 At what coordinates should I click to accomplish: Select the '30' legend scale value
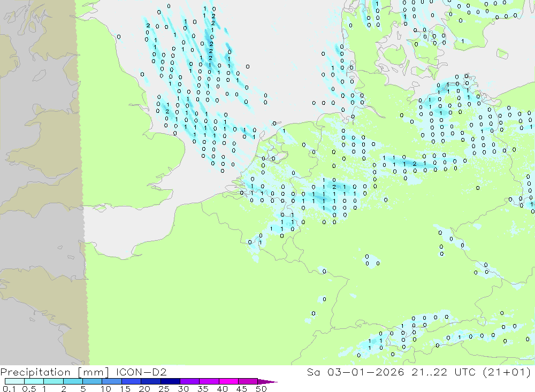(183, 389)
